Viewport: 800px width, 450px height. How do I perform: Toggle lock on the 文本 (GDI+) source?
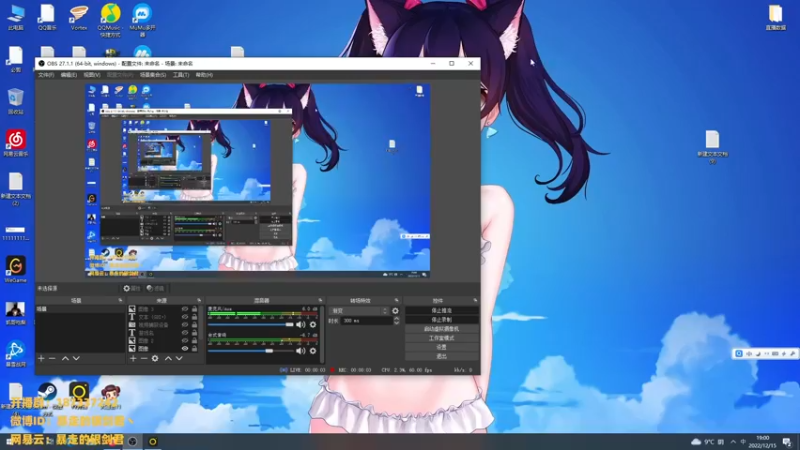(x=194, y=317)
